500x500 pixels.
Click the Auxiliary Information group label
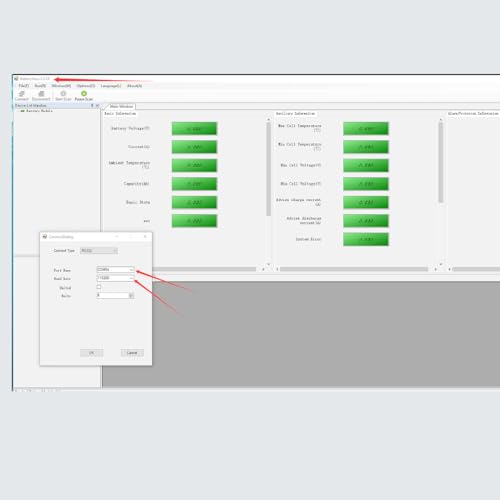(295, 114)
